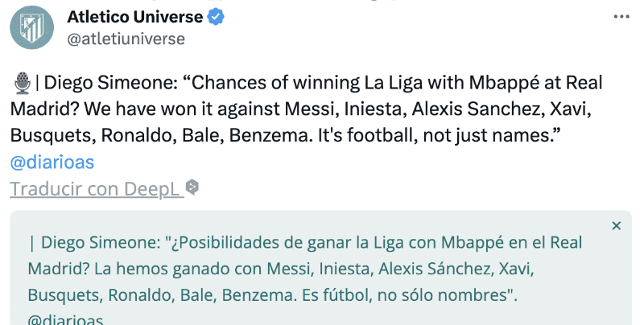Click "Alexis Sanchez" in the English tweet

pos(439,109)
